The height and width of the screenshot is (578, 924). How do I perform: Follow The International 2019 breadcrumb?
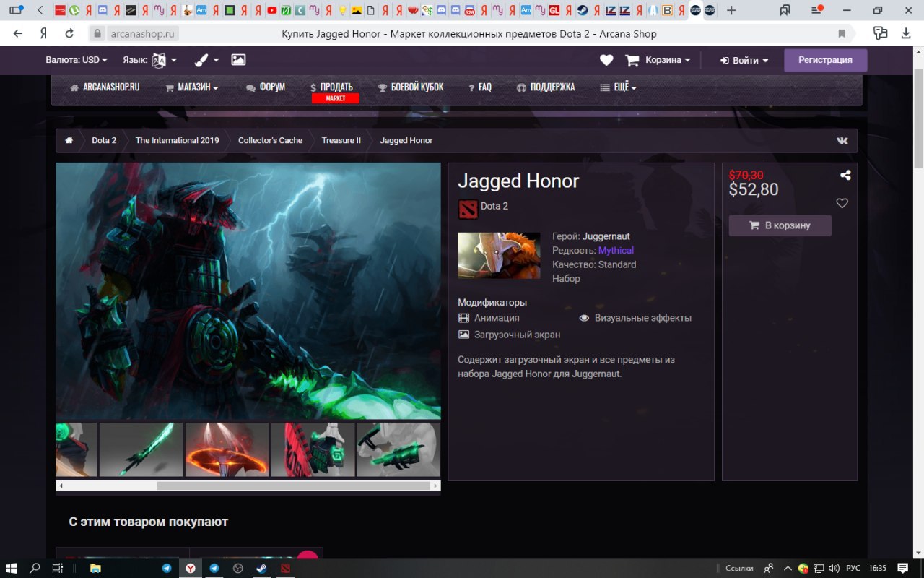(x=177, y=141)
